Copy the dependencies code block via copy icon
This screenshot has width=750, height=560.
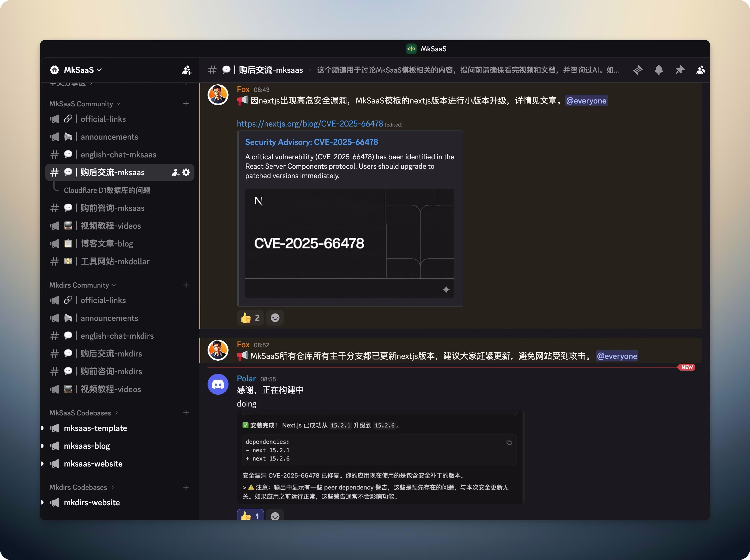[509, 442]
